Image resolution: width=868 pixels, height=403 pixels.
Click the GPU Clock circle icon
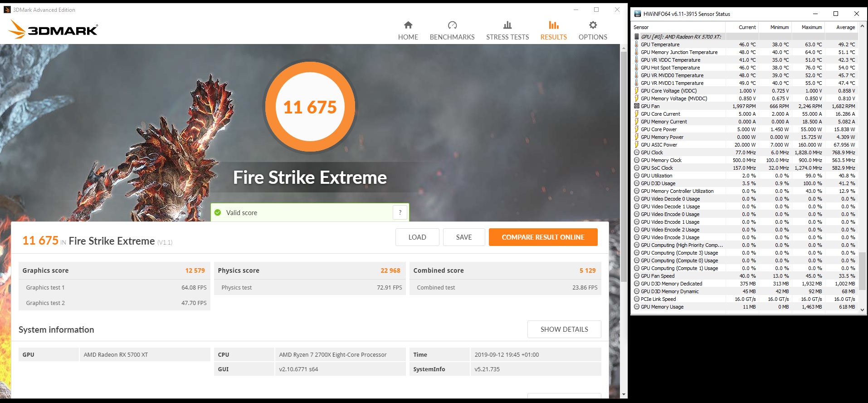[x=636, y=152]
